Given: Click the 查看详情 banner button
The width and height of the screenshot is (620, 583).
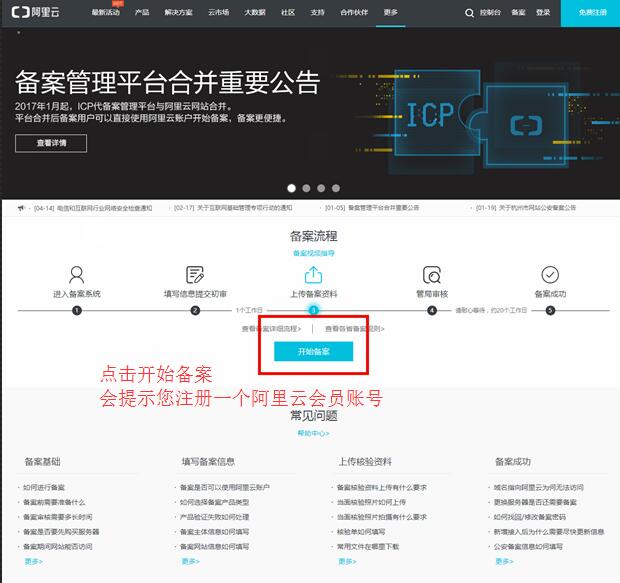Looking at the screenshot, I should pyautogui.click(x=51, y=143).
